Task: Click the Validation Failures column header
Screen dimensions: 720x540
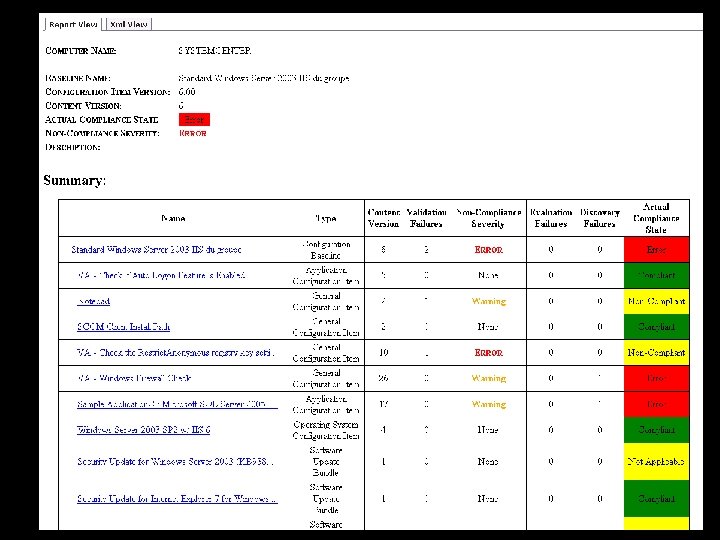Action: [426, 218]
